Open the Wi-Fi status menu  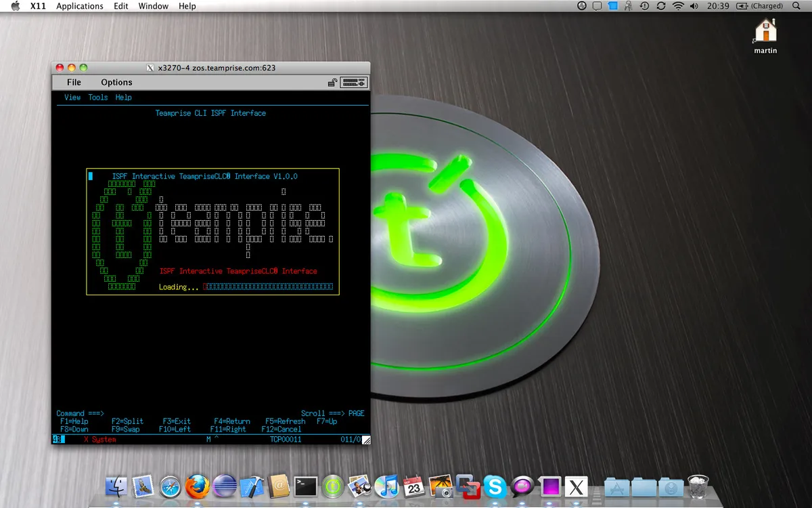click(x=678, y=6)
